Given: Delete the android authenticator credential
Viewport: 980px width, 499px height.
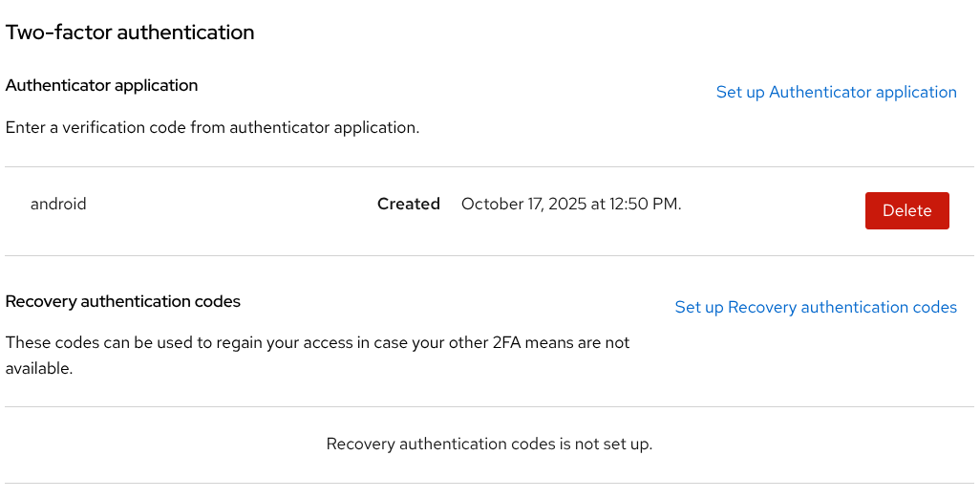Looking at the screenshot, I should coord(906,211).
